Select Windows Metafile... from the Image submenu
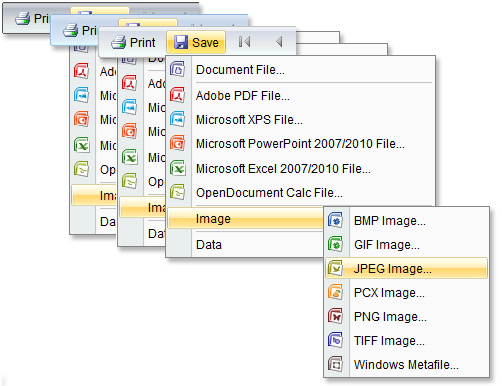This screenshot has height=386, width=502. point(406,365)
